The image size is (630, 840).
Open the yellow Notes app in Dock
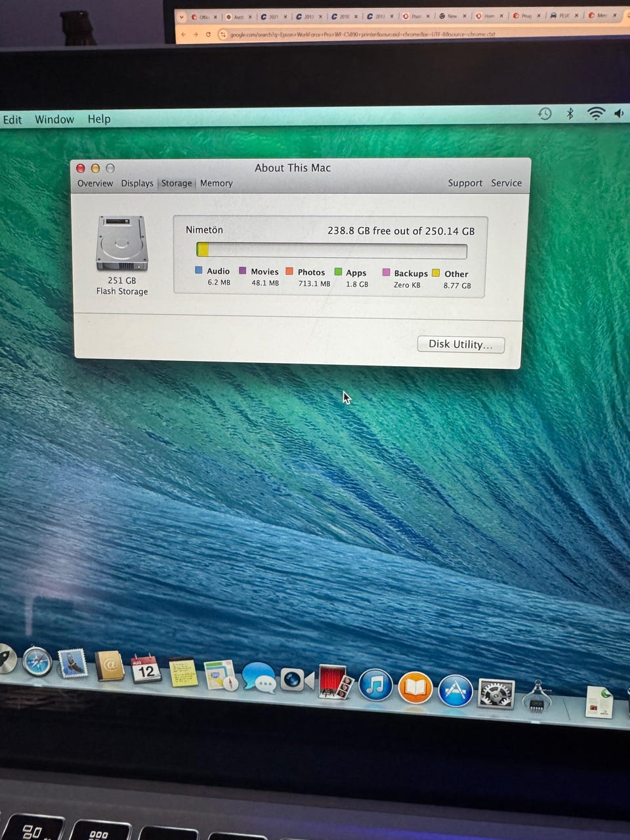coord(183,672)
